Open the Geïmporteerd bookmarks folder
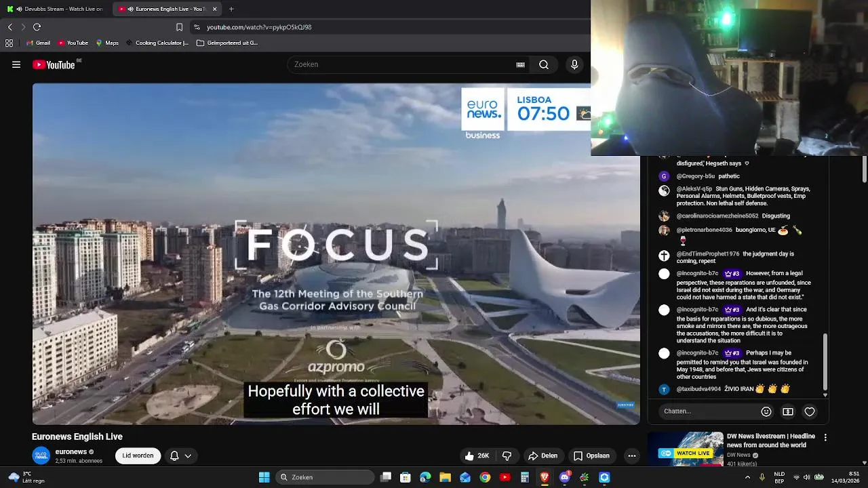Image resolution: width=868 pixels, height=488 pixels. [x=227, y=43]
